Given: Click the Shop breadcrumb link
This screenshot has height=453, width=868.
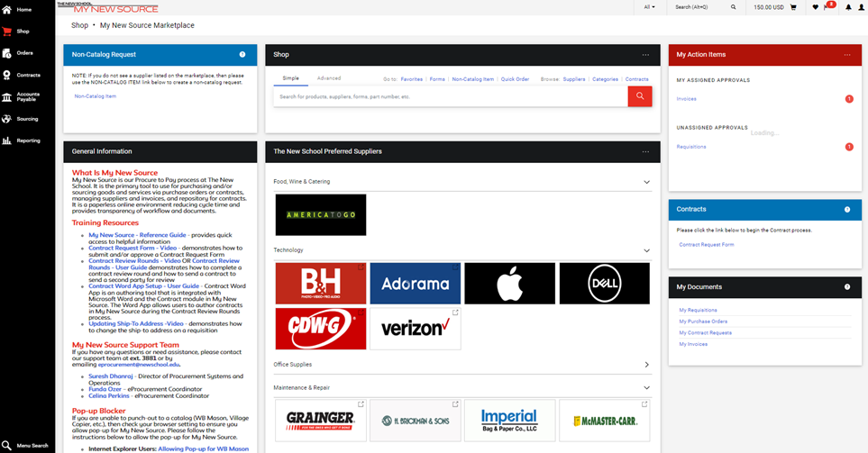Looking at the screenshot, I should [79, 25].
